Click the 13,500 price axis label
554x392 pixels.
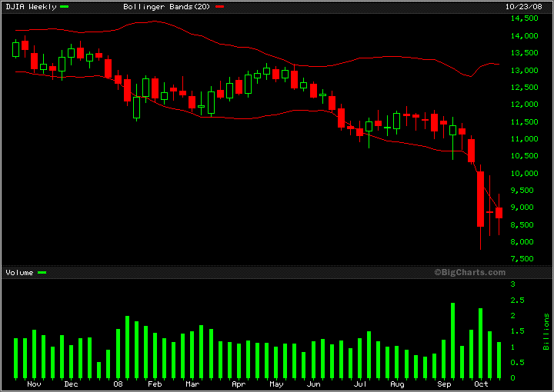tap(525, 53)
